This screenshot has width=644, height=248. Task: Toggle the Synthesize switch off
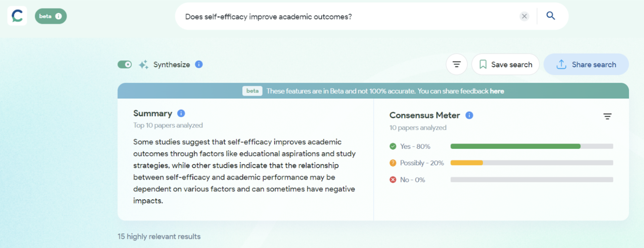(x=125, y=64)
